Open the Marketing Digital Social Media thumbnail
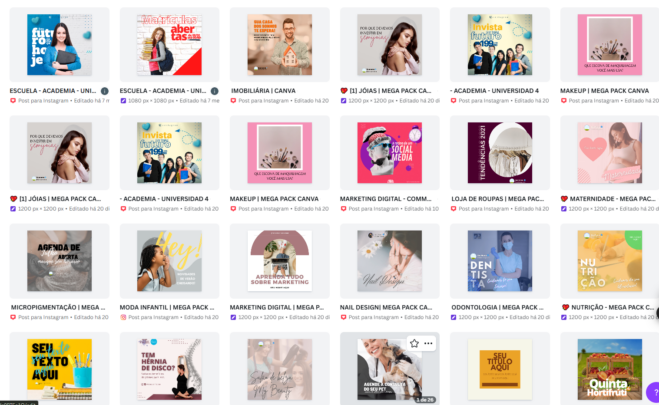 pos(390,153)
